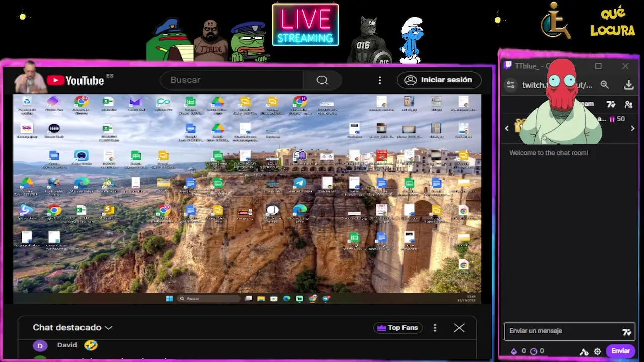Go to the YouTube home logo
This screenshot has height=362, width=644.
pos(75,80)
